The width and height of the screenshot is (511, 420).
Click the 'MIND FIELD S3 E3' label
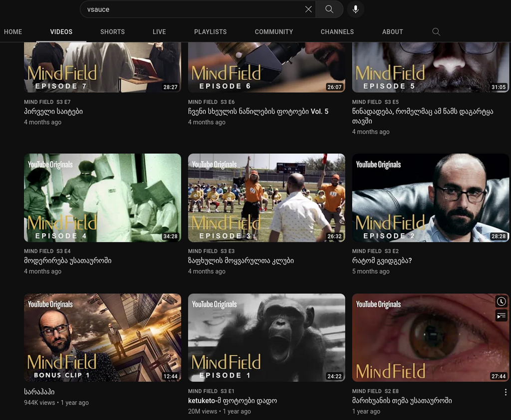point(211,251)
